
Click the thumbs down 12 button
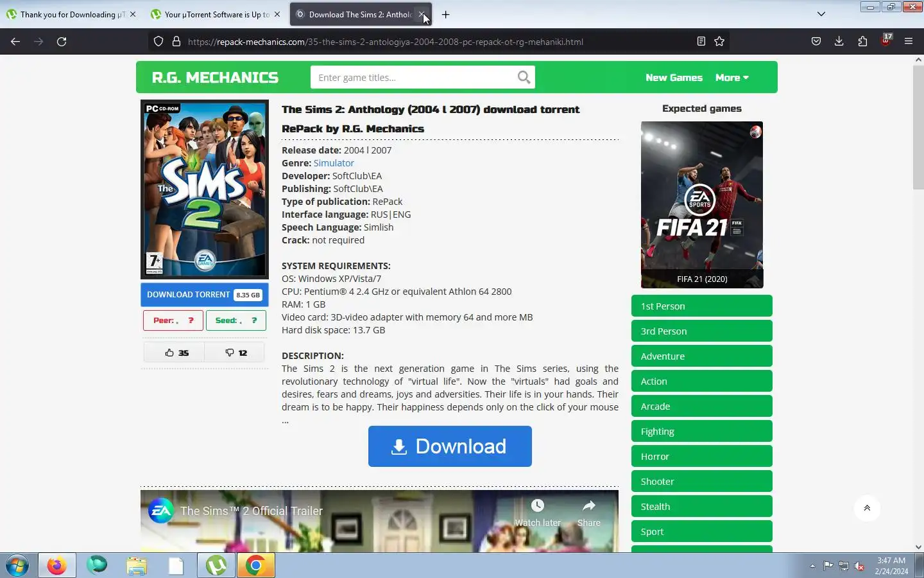[235, 353]
